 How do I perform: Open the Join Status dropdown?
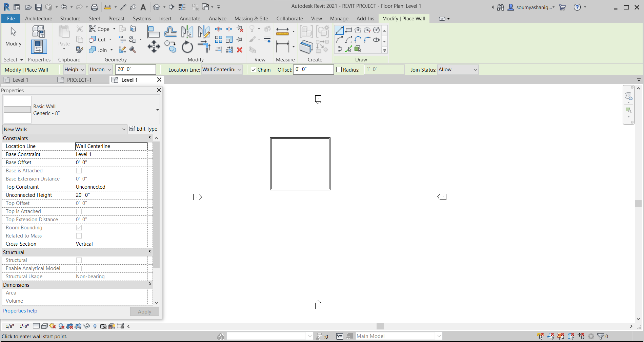coord(458,70)
